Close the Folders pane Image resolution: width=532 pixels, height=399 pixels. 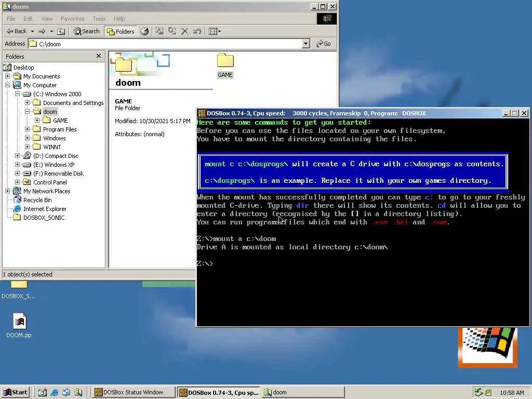click(99, 56)
